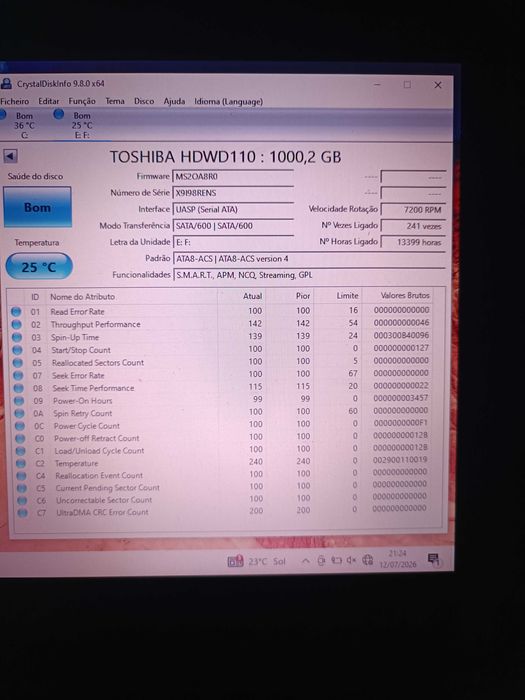Screen dimensions: 525x700
Task: Click the Firmware field MS2OA8R0
Action: [x=233, y=176]
